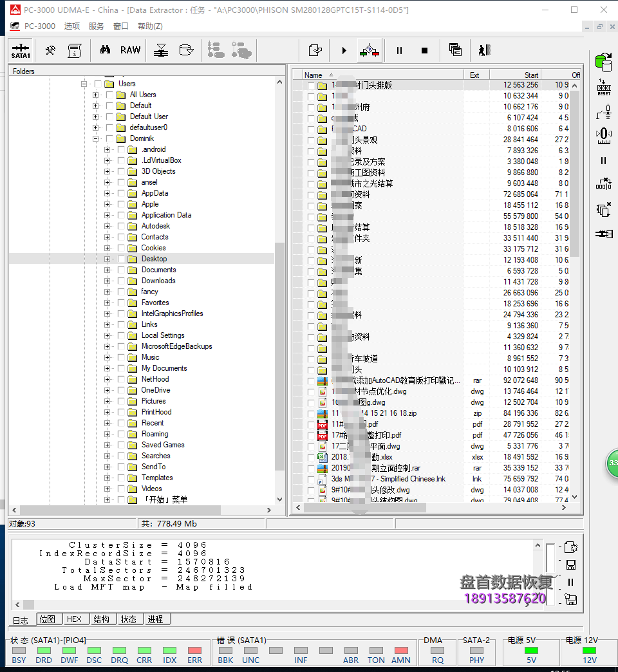Tick the Desktop folder checkbox
The height and width of the screenshot is (672, 618).
click(121, 259)
